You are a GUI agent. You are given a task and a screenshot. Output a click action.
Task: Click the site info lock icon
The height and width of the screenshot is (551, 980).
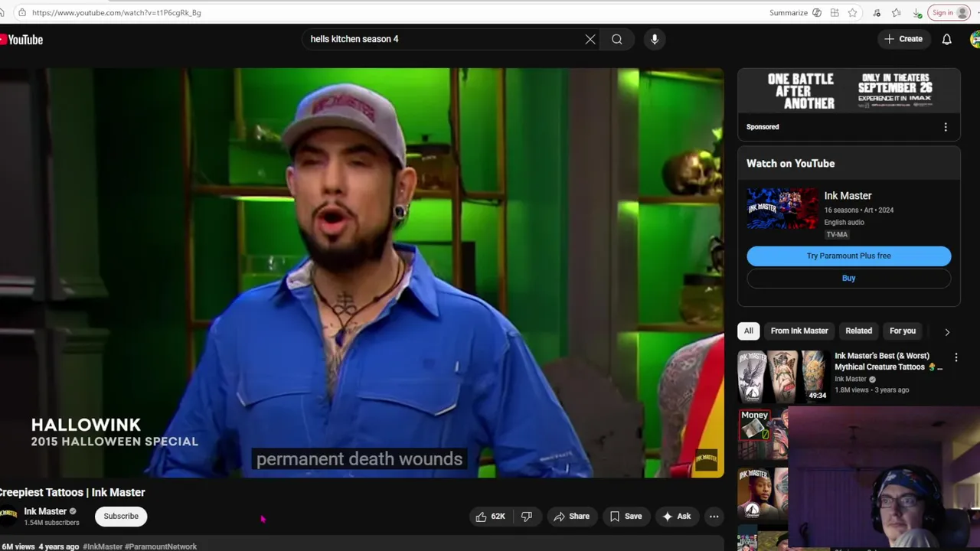click(x=21, y=12)
